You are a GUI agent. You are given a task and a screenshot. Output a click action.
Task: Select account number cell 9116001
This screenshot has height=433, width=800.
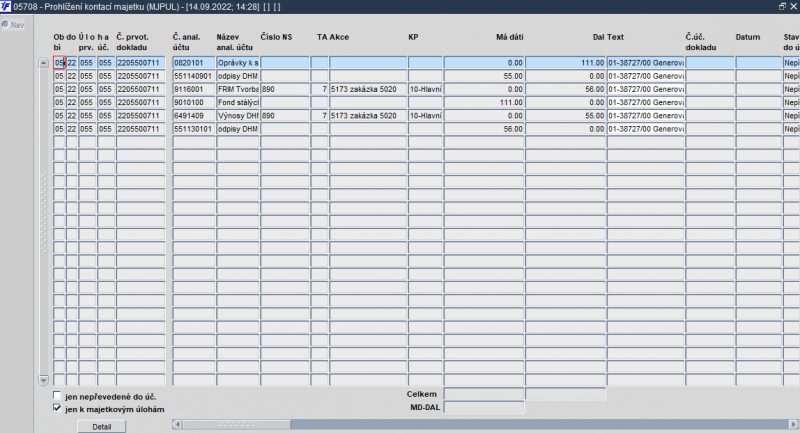tap(193, 89)
